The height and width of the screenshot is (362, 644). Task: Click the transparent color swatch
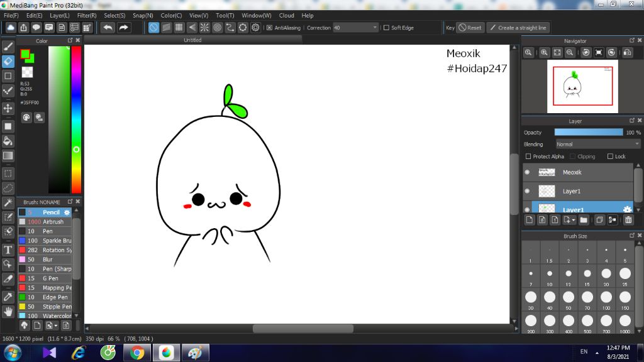point(27,72)
